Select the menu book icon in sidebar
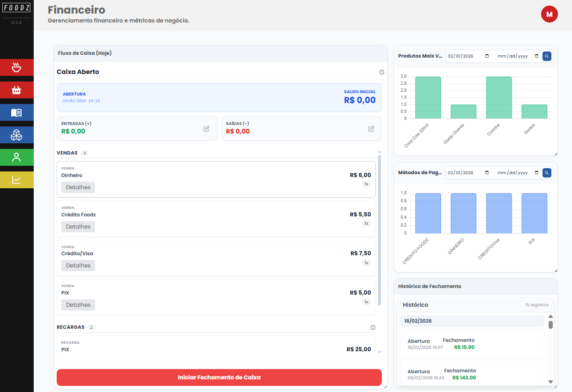Viewport: 572px width, 392px height. pyautogui.click(x=17, y=112)
